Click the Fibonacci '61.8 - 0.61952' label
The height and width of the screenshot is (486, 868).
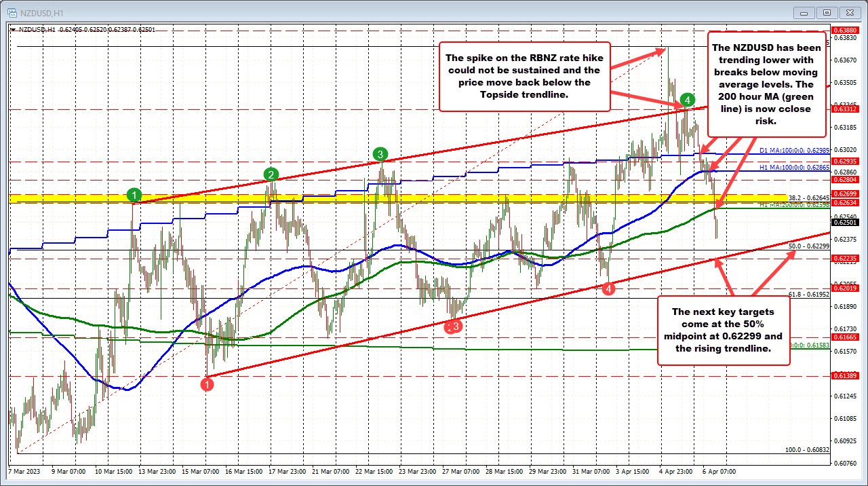pyautogui.click(x=809, y=295)
